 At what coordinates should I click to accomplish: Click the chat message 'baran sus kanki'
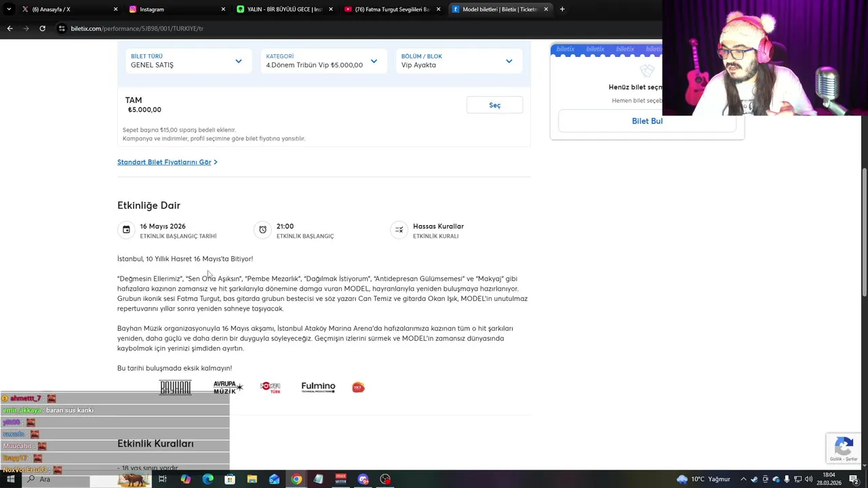point(70,410)
